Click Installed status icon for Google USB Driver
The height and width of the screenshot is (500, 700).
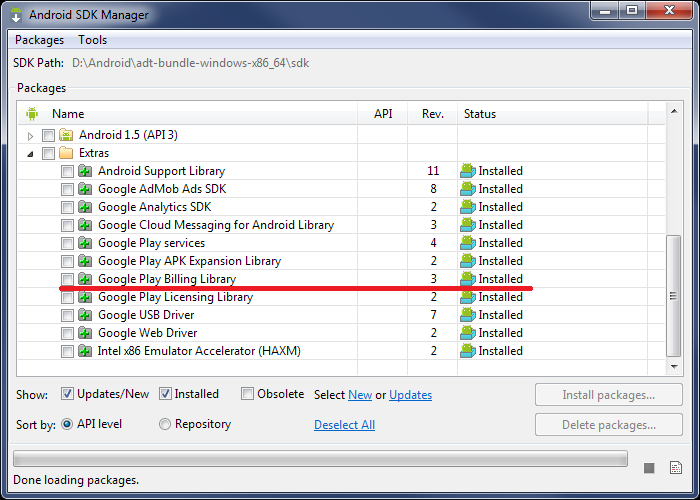(x=468, y=315)
